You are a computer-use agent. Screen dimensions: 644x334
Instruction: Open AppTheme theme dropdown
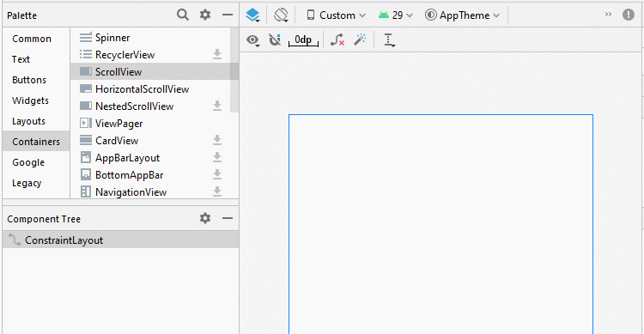pos(463,15)
